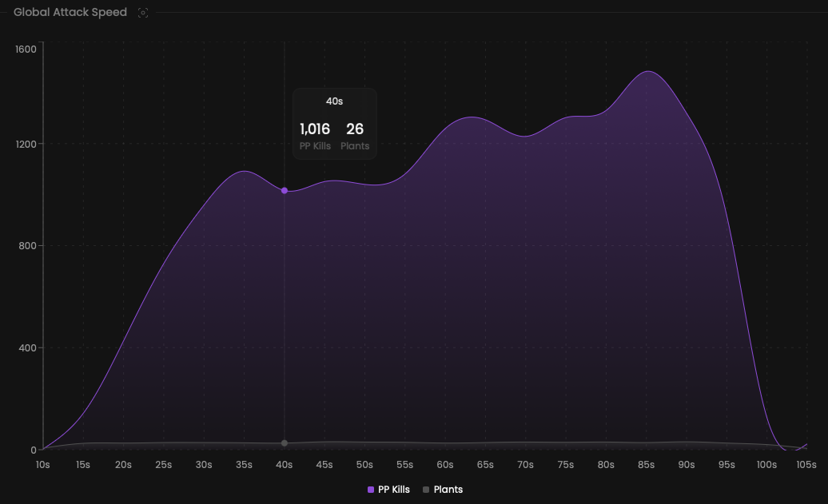Select the highlighted purple data point at 40s

click(x=285, y=190)
